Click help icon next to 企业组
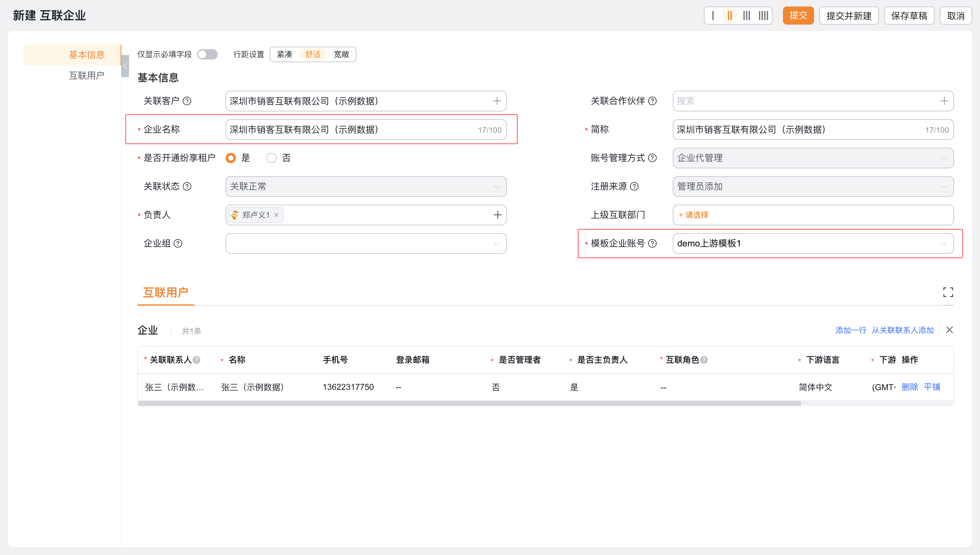This screenshot has height=555, width=980. coord(178,243)
